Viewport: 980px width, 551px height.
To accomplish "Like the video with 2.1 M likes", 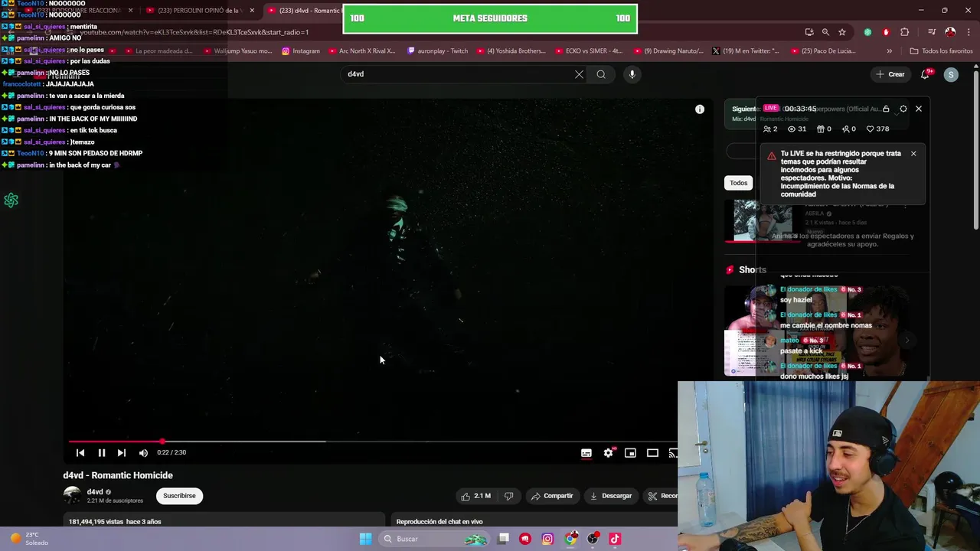I will pyautogui.click(x=475, y=496).
